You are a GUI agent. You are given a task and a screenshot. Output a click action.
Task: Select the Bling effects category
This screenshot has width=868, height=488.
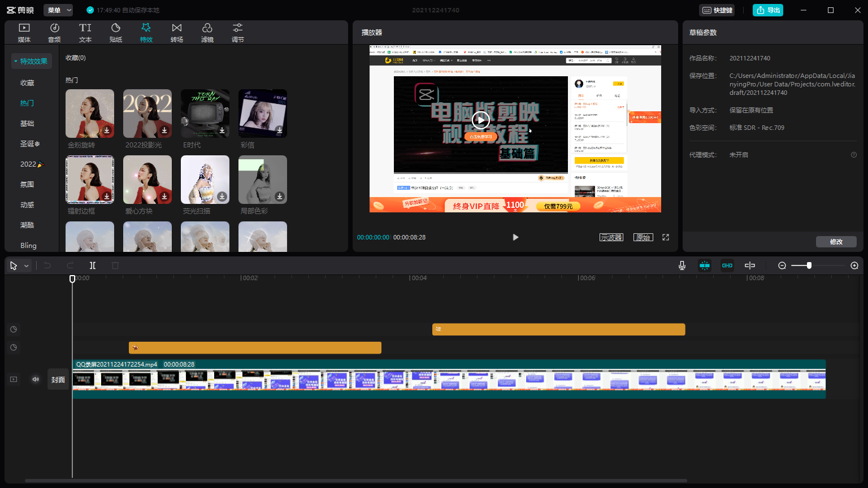point(28,245)
